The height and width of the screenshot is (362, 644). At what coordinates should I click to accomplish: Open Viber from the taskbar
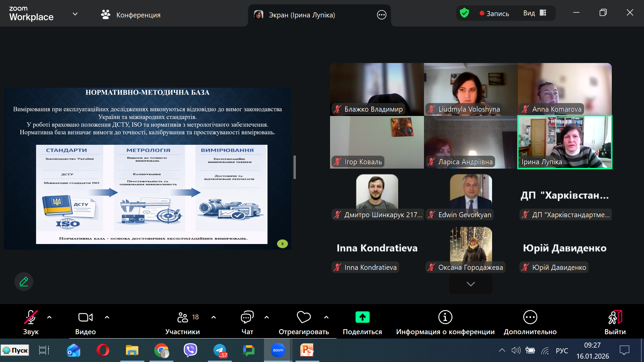click(191, 350)
